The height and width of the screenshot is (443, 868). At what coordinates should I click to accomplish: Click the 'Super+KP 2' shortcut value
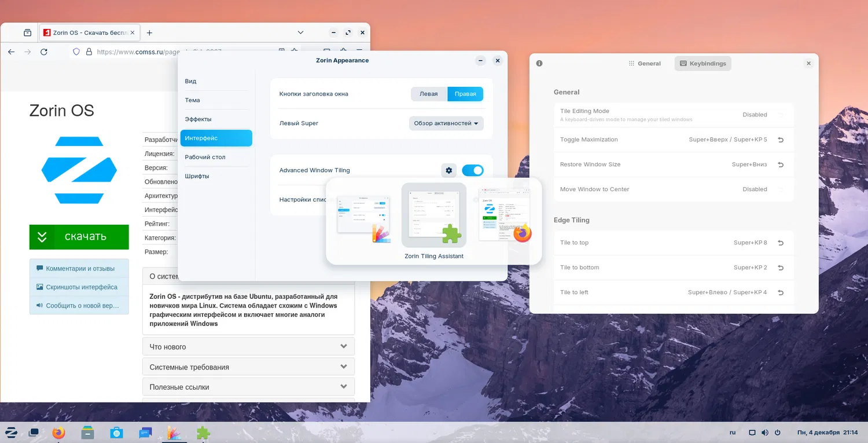coord(750,268)
